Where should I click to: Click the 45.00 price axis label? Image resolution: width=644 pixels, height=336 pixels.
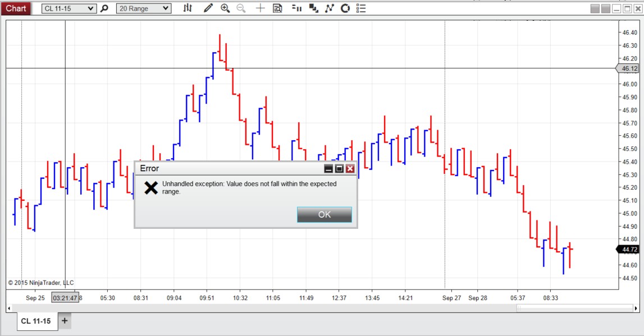(629, 213)
